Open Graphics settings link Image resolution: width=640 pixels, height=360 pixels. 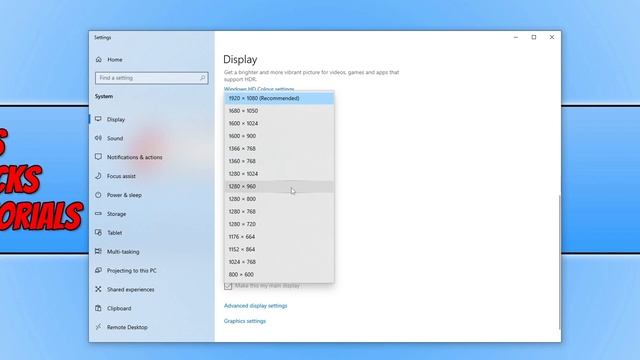tap(244, 321)
